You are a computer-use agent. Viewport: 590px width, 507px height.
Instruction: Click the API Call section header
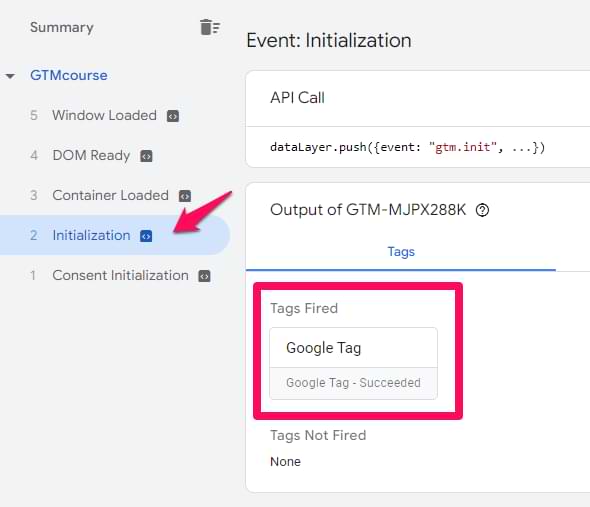[297, 98]
